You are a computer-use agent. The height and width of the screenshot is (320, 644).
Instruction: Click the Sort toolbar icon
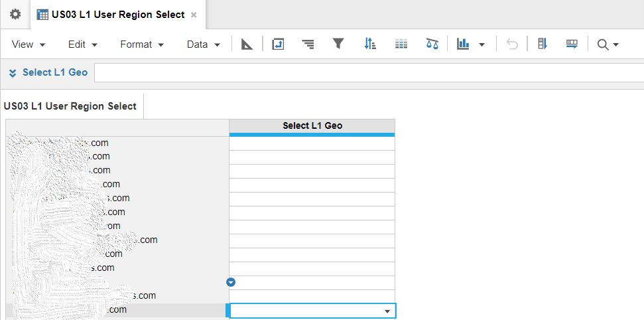tap(370, 44)
